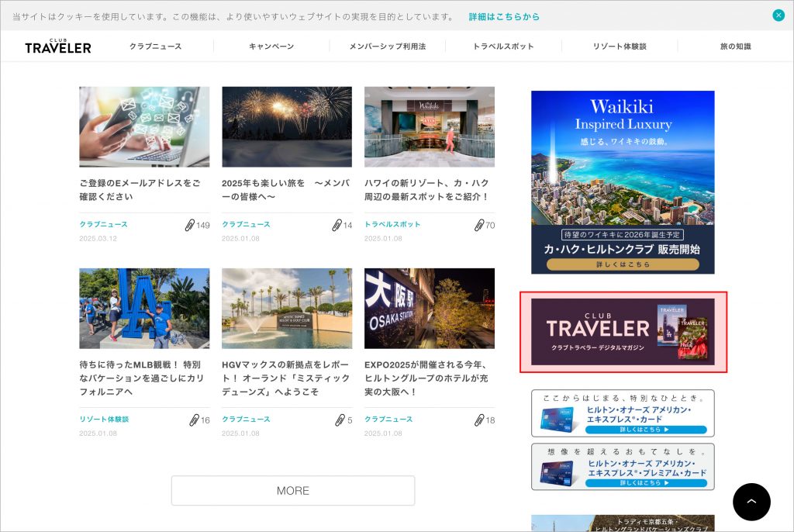The height and width of the screenshot is (532, 794).
Task: Close the cookie notice banner
Action: pos(778,16)
